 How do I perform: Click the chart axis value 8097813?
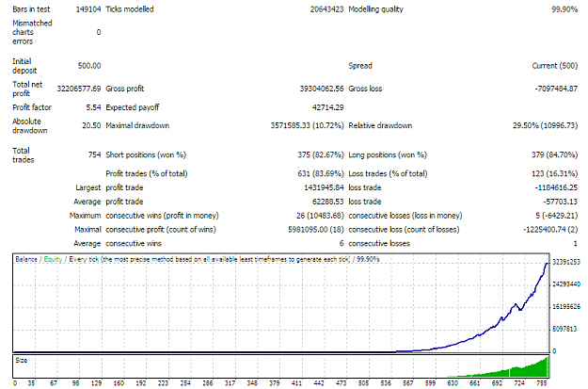[564, 329]
